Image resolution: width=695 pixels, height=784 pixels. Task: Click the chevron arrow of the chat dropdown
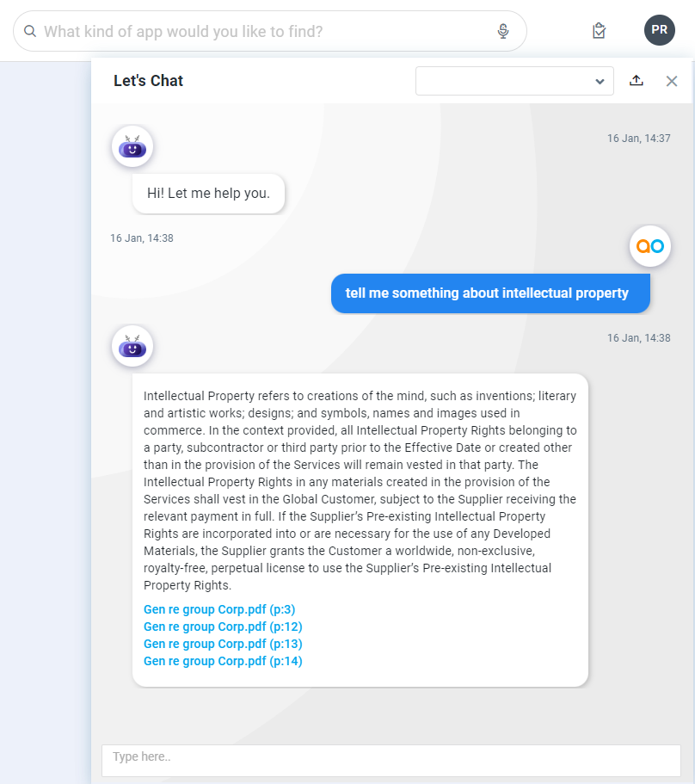[x=600, y=82]
